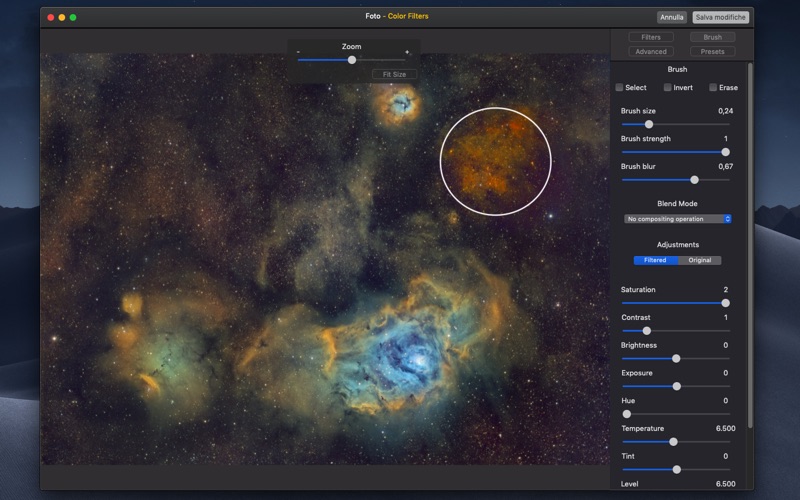Click Salva modifiche button

tap(720, 17)
